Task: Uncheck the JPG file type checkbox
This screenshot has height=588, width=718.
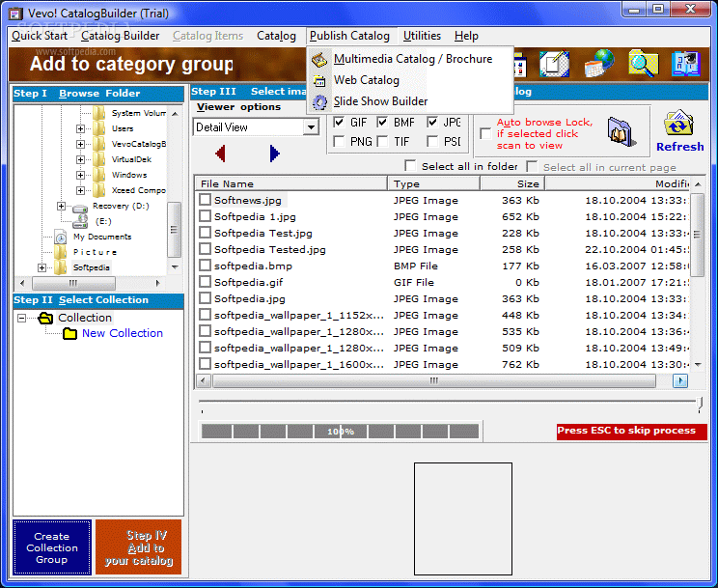Action: [x=431, y=123]
